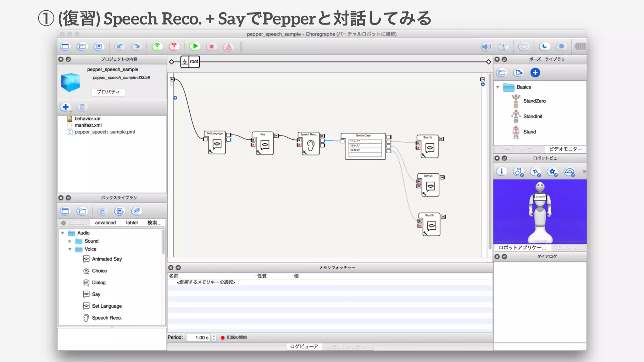The width and height of the screenshot is (644, 362).
Task: Click the New project toolbar icon
Action: point(65,47)
